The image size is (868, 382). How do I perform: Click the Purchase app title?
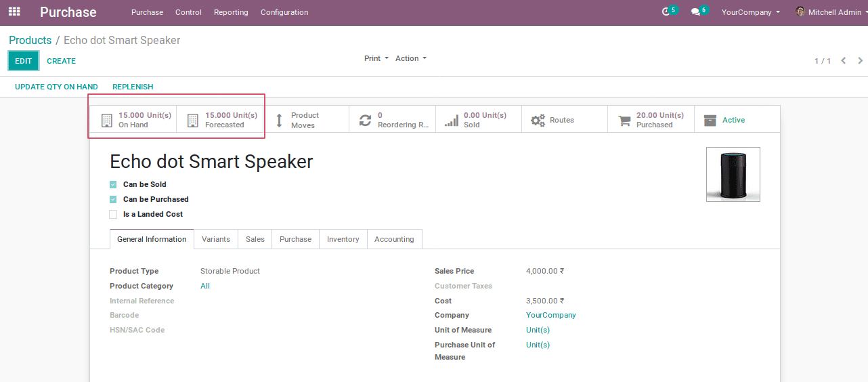(x=68, y=12)
